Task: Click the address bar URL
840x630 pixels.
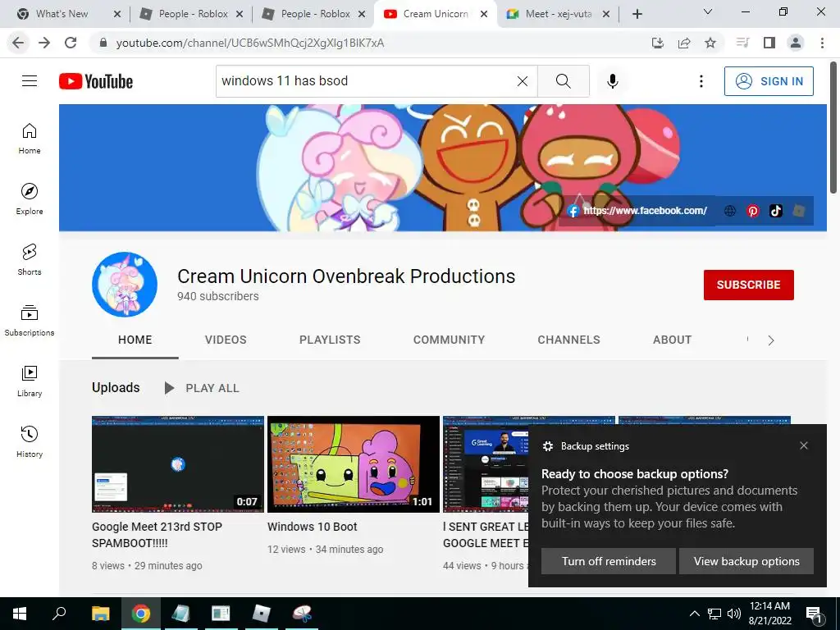Action: [250, 43]
